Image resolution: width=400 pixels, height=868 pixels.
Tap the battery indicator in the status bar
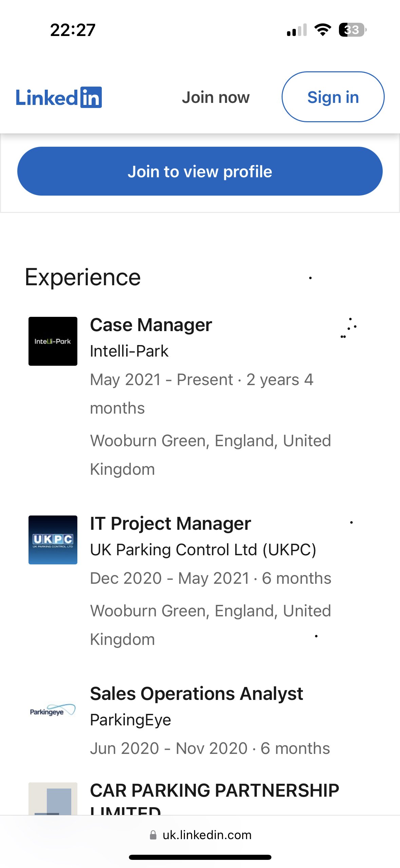tap(353, 30)
